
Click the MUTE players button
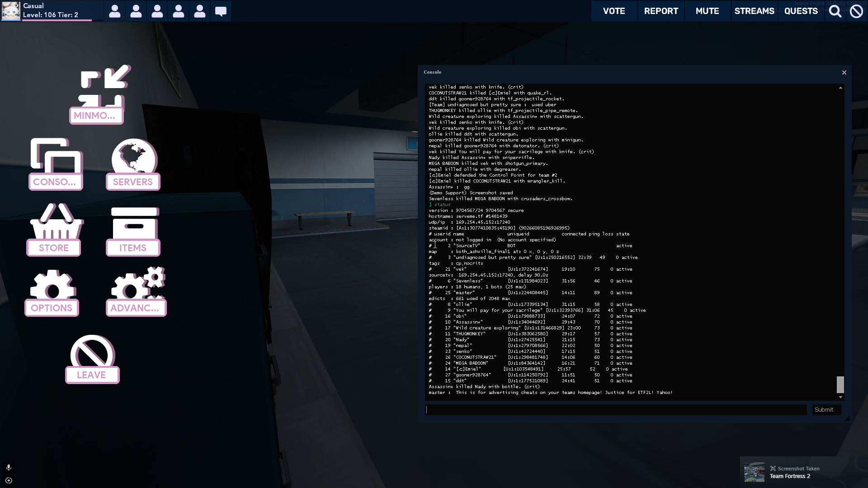click(707, 11)
